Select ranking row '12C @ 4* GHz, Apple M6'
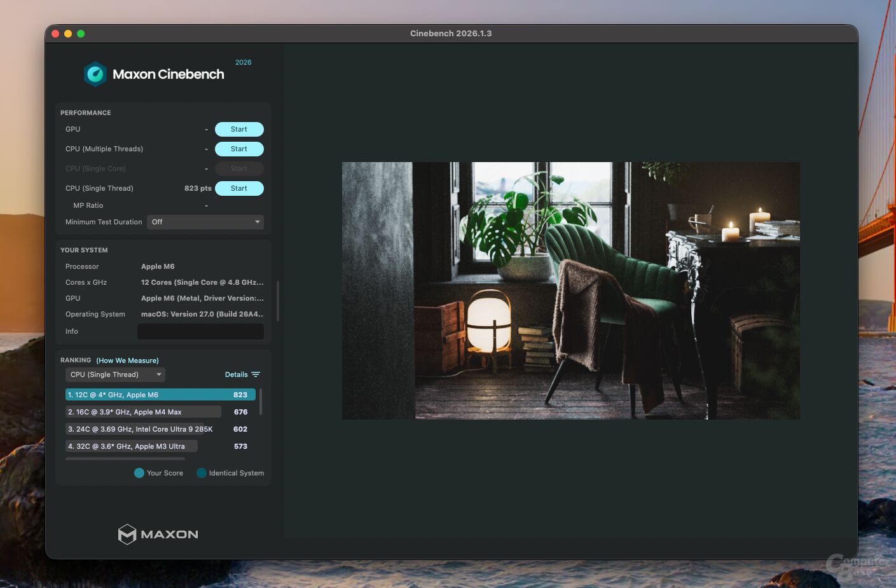 click(160, 395)
